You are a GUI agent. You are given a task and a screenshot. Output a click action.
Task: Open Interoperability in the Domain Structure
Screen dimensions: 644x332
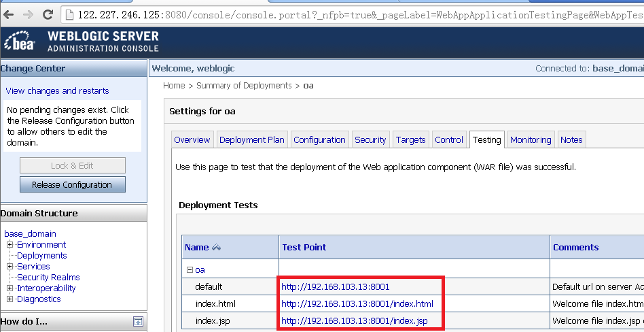point(46,288)
